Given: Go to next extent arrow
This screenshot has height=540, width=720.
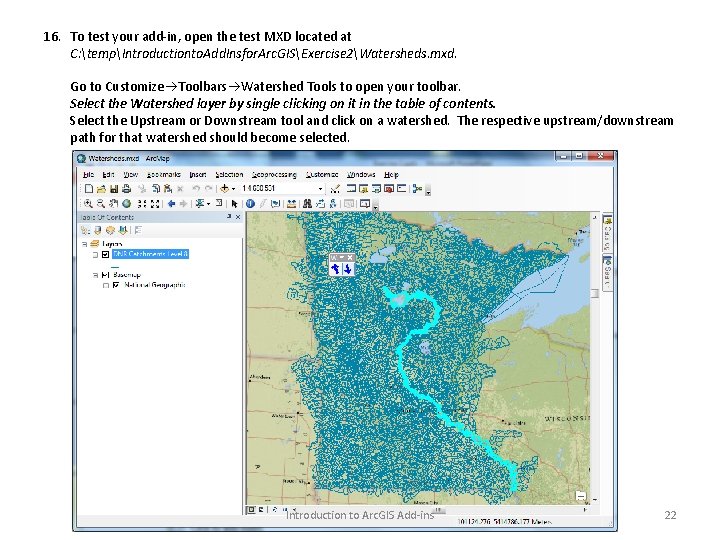Looking at the screenshot, I should pos(183,203).
